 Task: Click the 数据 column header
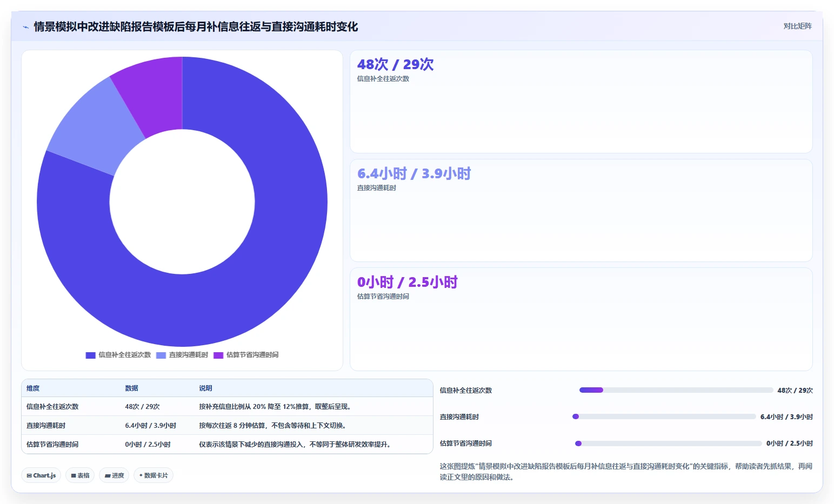[x=131, y=388]
